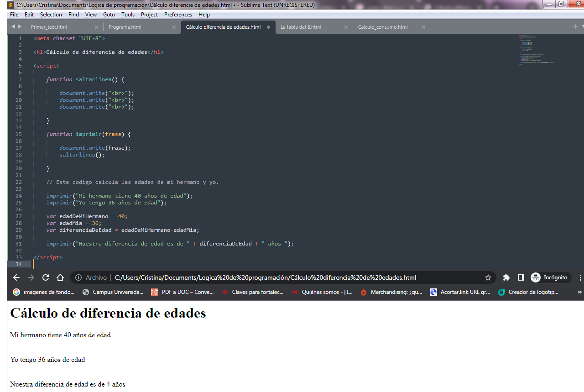
Task: Open the tab list dropdown arrow
Action: [x=582, y=27]
